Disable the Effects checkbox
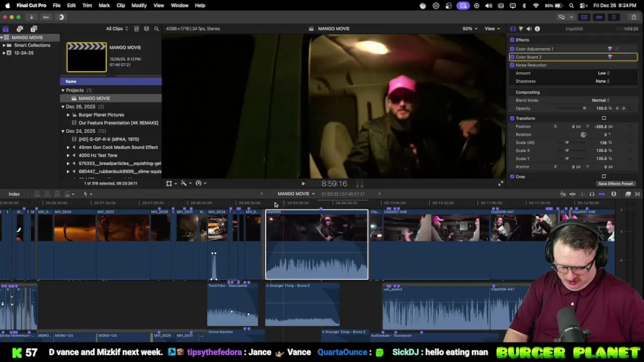644x362 pixels. 512,40
